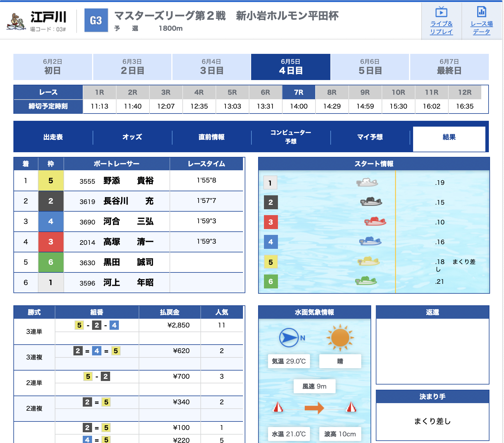Open the race venue data document icon
Image resolution: width=504 pixels, height=443 pixels.
481,12
